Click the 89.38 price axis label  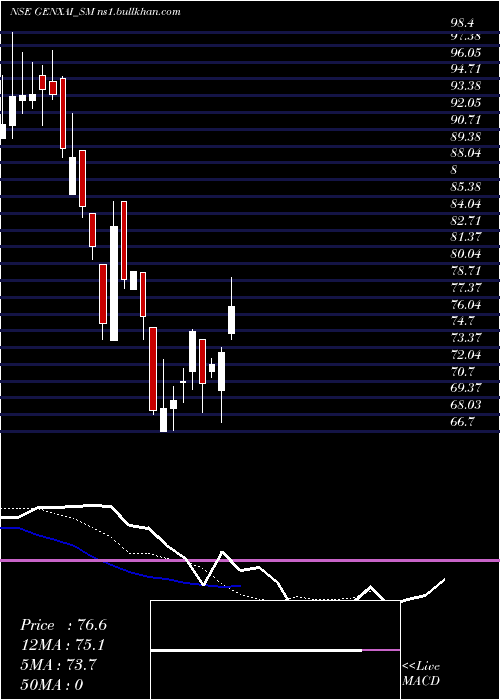(466, 137)
